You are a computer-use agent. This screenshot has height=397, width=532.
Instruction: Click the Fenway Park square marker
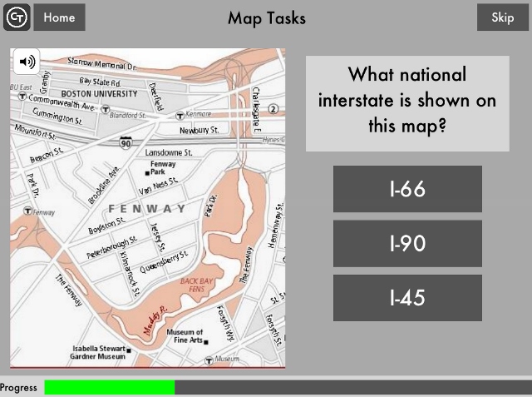[146, 173]
